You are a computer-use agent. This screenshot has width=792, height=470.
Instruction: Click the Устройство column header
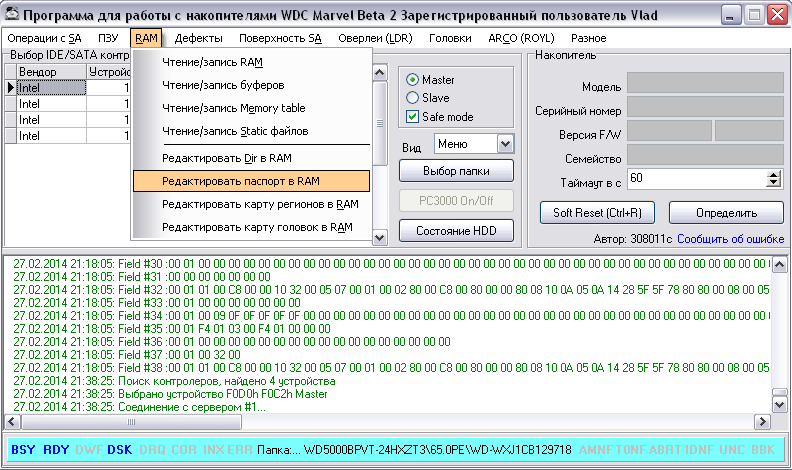click(109, 72)
